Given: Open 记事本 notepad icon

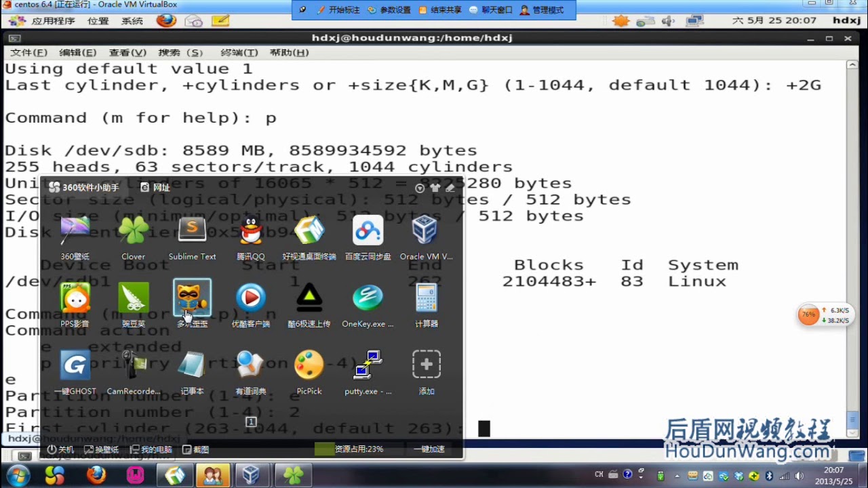Looking at the screenshot, I should (x=192, y=365).
